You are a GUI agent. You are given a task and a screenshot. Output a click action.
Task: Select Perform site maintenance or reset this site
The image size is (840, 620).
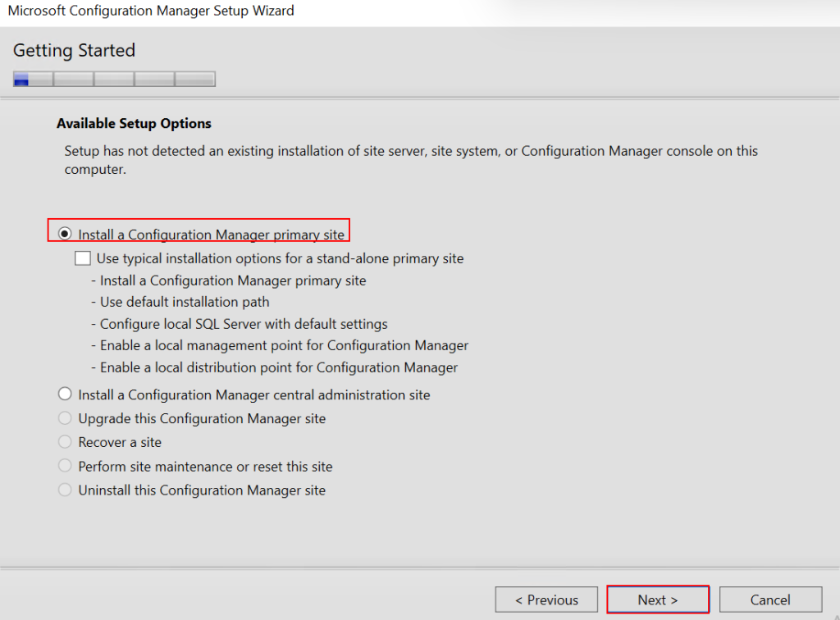coord(66,467)
